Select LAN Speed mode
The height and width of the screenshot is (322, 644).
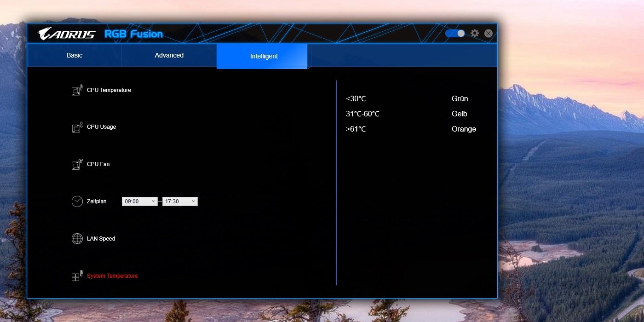click(101, 239)
